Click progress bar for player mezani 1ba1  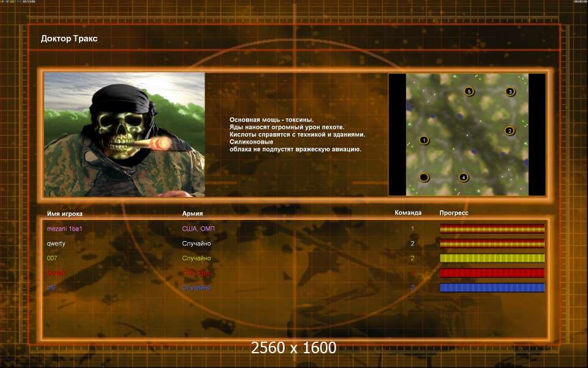[492, 228]
